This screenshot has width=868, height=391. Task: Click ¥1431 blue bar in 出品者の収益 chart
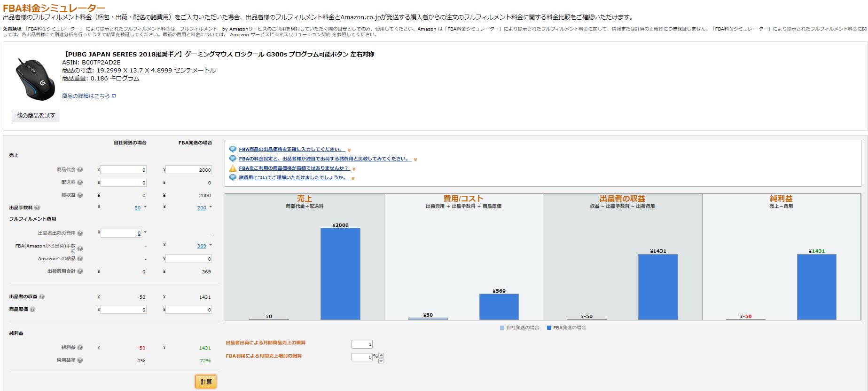pyautogui.click(x=658, y=287)
